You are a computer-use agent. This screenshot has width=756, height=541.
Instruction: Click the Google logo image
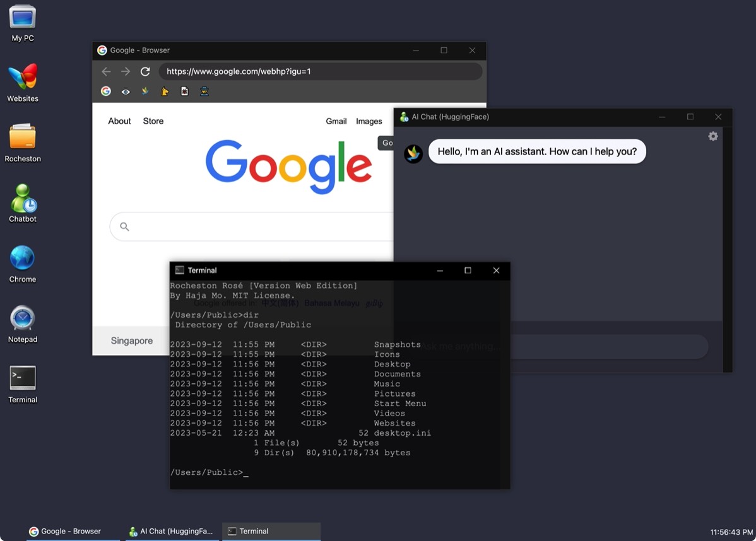288,166
